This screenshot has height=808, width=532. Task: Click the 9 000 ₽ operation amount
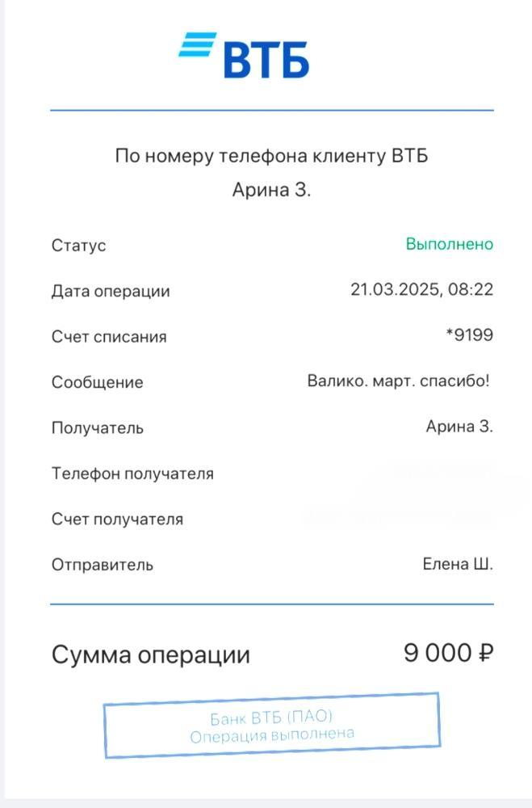pyautogui.click(x=448, y=653)
